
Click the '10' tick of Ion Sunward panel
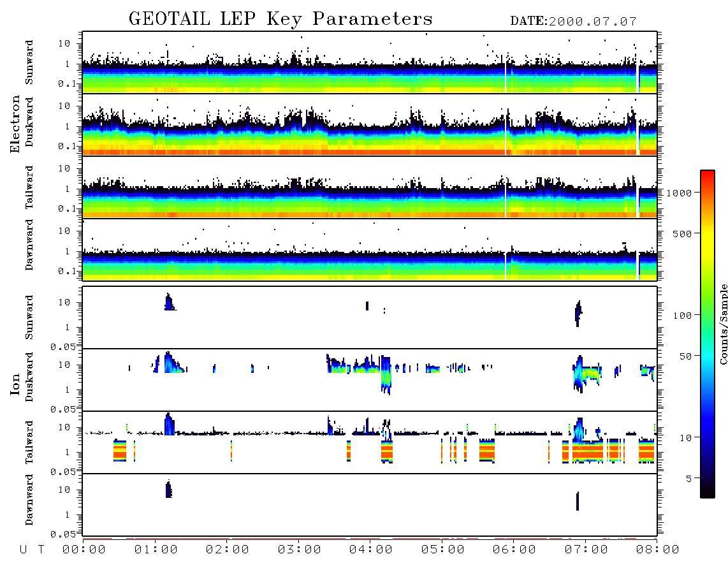[x=64, y=302]
